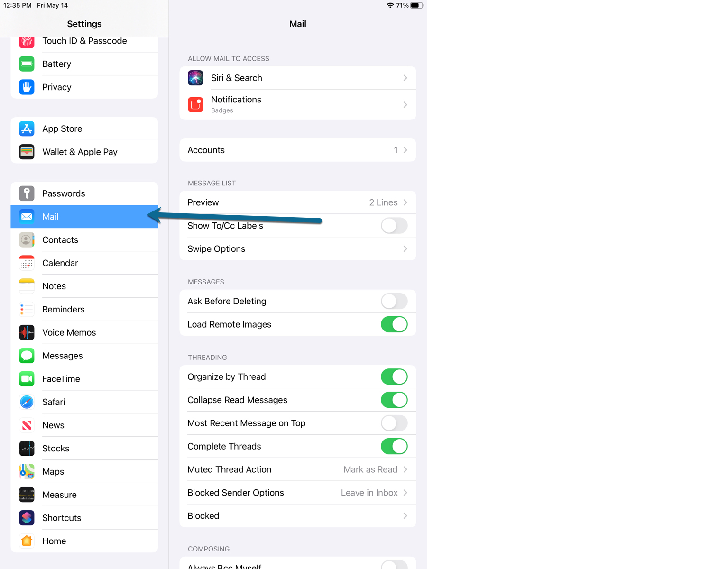This screenshot has width=728, height=569.
Task: Open the App Store icon
Action: (27, 128)
